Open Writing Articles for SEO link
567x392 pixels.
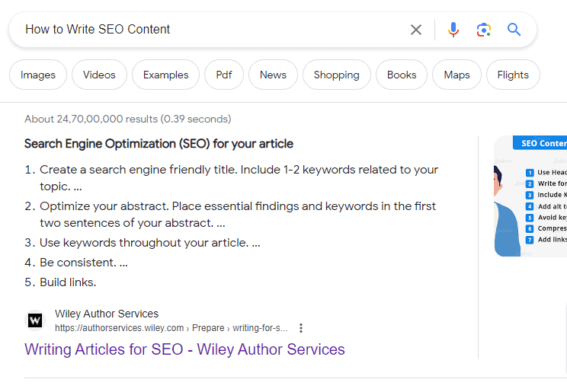click(184, 349)
